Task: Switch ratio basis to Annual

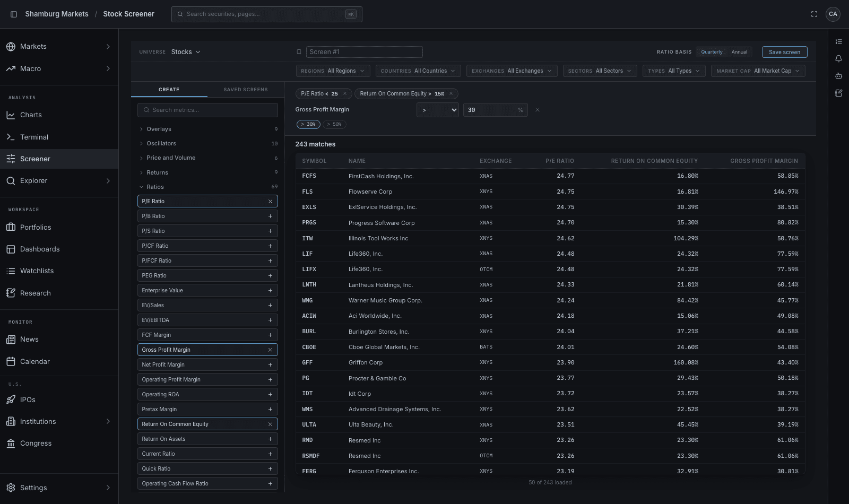Action: [739, 52]
